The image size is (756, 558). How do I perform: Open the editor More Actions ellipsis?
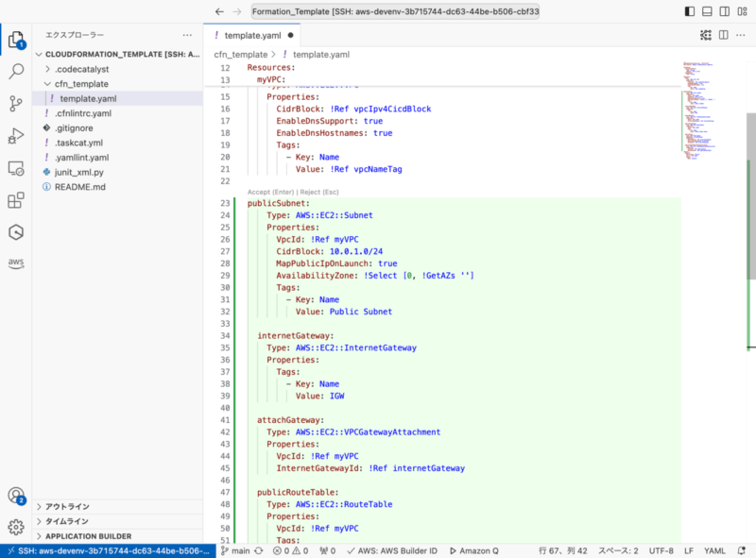741,35
